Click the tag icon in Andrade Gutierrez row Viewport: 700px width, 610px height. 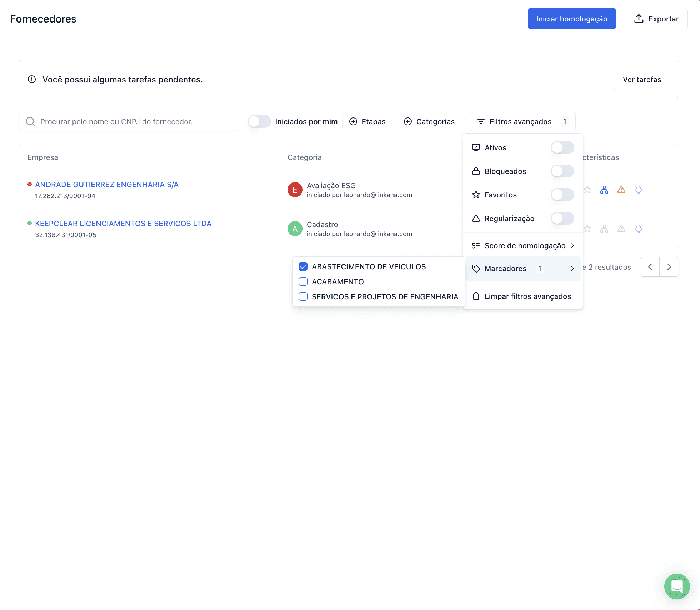pos(639,190)
